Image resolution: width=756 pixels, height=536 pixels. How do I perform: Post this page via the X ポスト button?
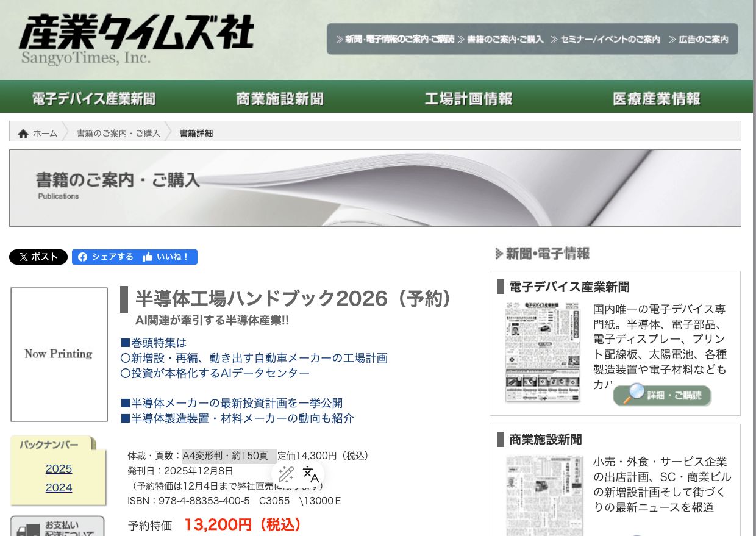38,257
